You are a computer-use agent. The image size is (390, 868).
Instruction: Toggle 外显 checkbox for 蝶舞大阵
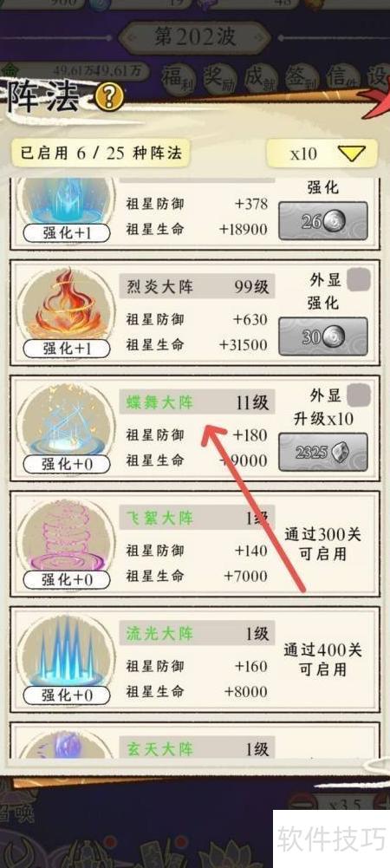click(359, 395)
